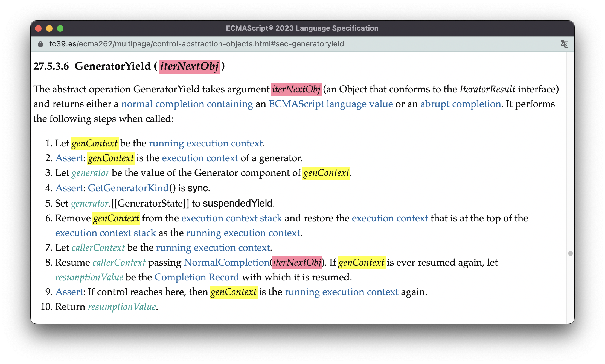605x364 pixels.
Task: Click the section number 27.5.3.6
Action: (x=51, y=66)
